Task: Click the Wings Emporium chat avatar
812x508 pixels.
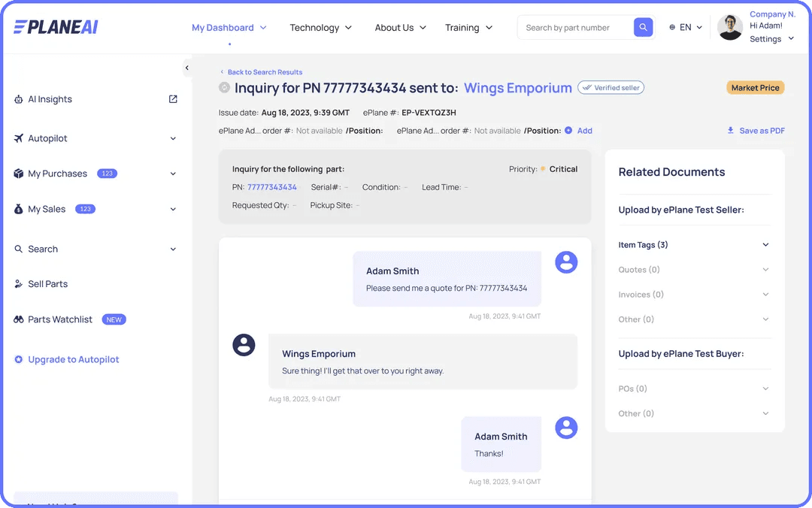Action: (244, 345)
